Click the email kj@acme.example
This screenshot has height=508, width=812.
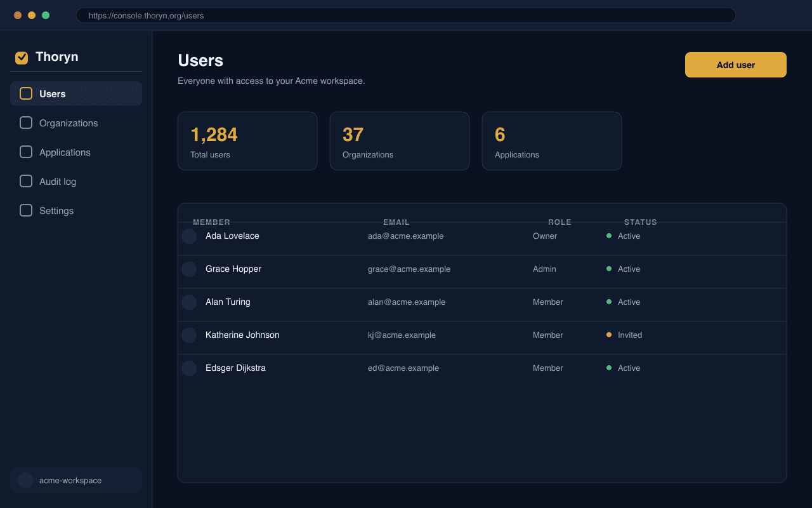point(402,335)
